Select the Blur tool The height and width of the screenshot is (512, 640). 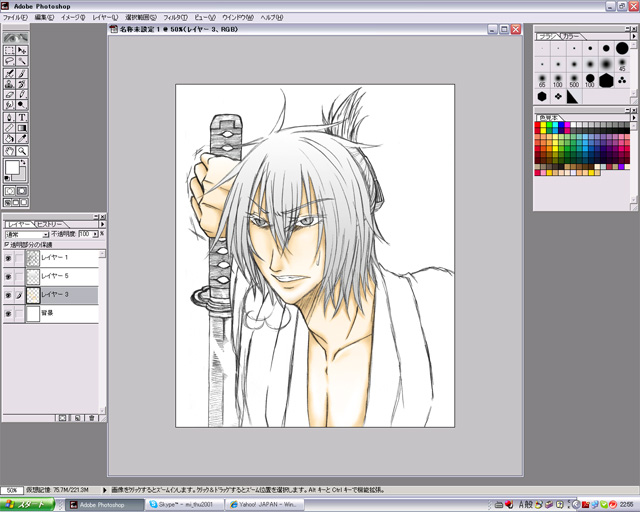click(10, 105)
